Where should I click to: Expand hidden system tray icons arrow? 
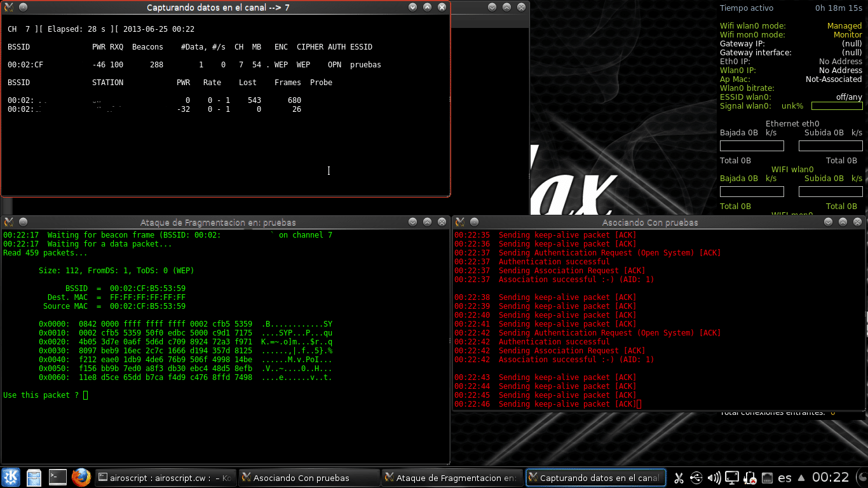tap(801, 478)
